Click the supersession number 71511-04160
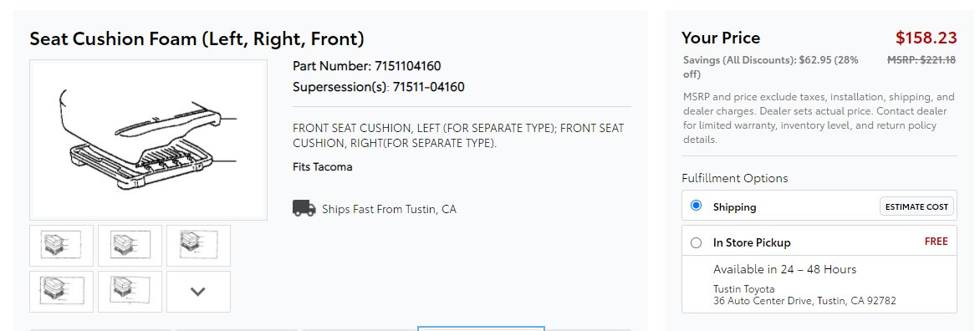This screenshot has height=331, width=980. tap(429, 87)
